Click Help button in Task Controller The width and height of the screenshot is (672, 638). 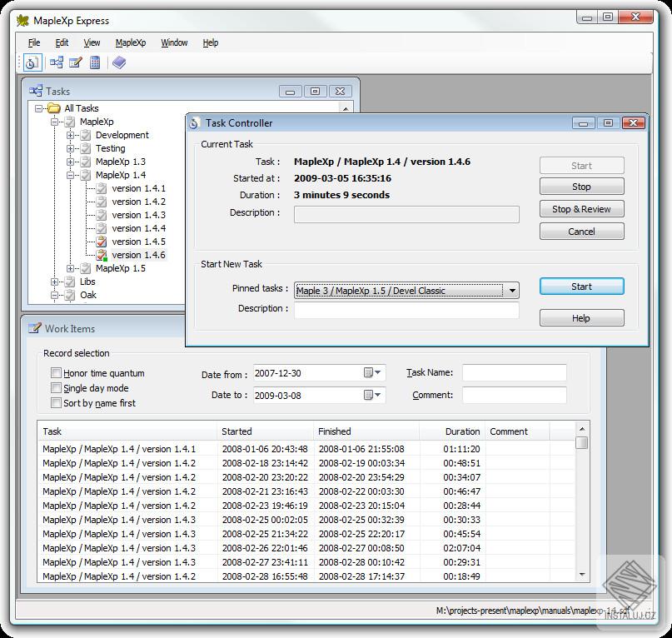(x=581, y=317)
